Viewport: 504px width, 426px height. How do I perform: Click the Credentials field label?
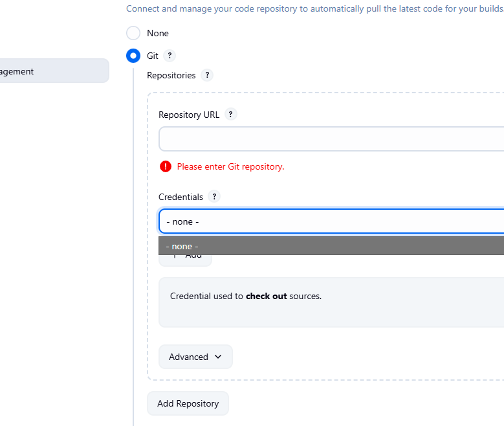(x=181, y=197)
